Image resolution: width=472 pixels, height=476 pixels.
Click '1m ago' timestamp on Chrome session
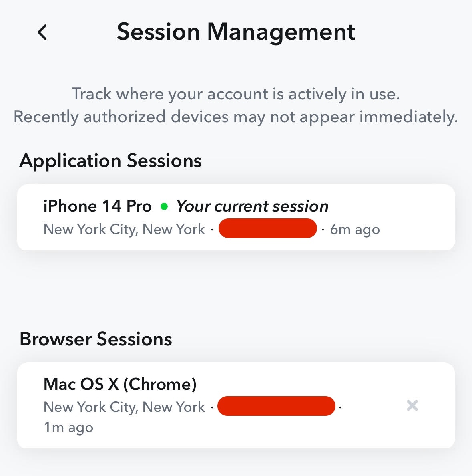click(68, 427)
